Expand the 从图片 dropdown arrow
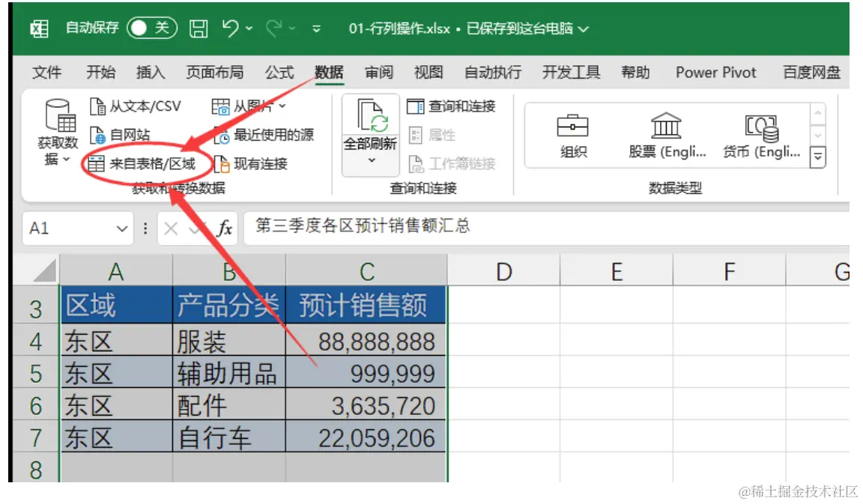Viewport: 863px width, 504px height. [x=282, y=106]
